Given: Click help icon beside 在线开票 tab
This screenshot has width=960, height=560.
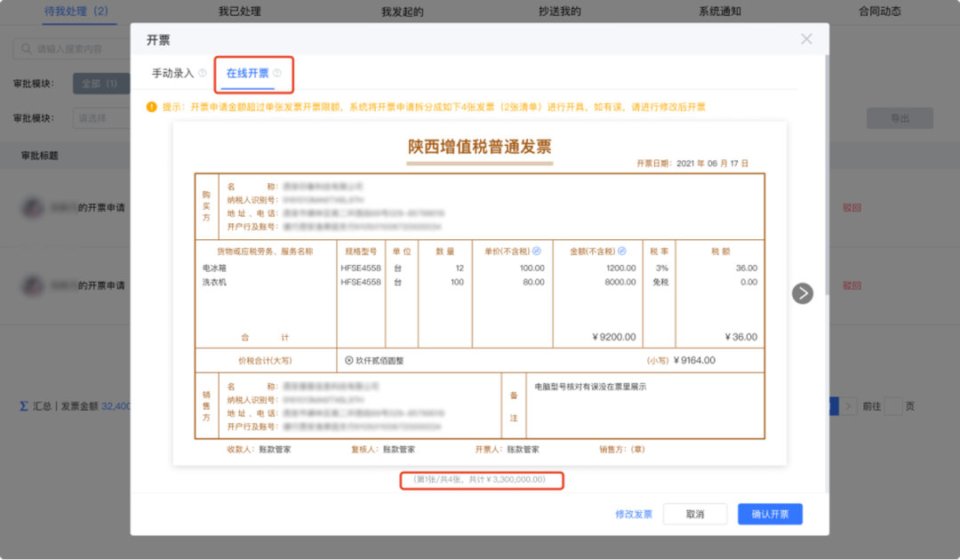Looking at the screenshot, I should [x=277, y=74].
